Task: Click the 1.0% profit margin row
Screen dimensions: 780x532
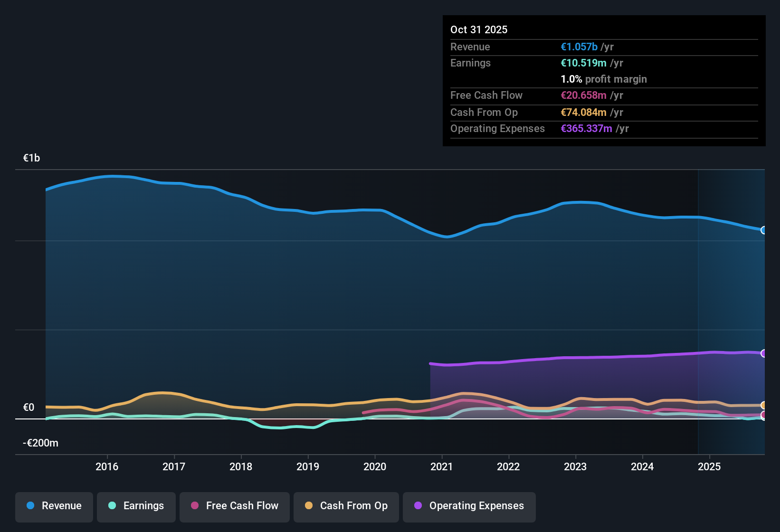Action: point(604,79)
